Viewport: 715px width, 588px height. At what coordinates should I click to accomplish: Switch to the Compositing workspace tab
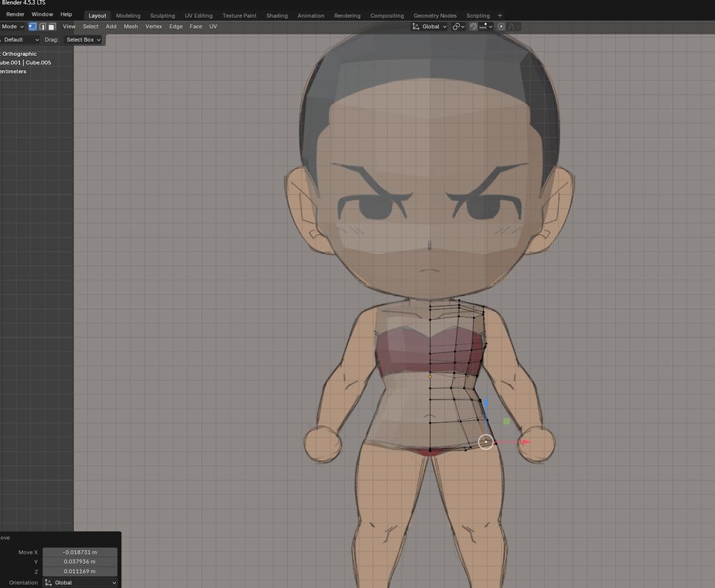tap(387, 16)
